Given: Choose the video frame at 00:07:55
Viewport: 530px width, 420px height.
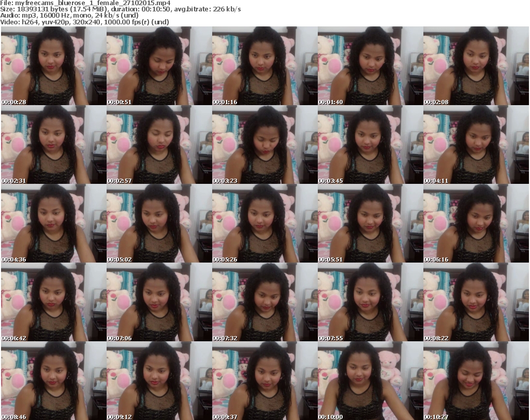Looking at the screenshot, I should click(370, 302).
